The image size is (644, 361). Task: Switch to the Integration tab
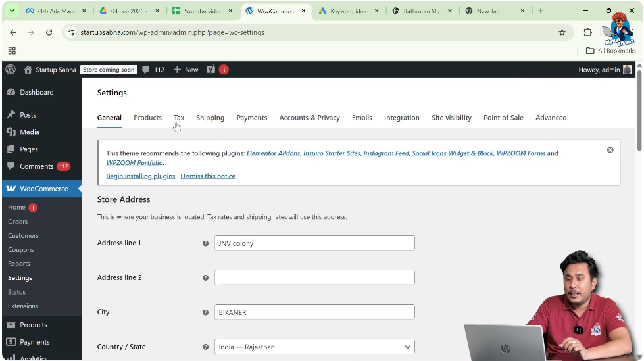402,118
